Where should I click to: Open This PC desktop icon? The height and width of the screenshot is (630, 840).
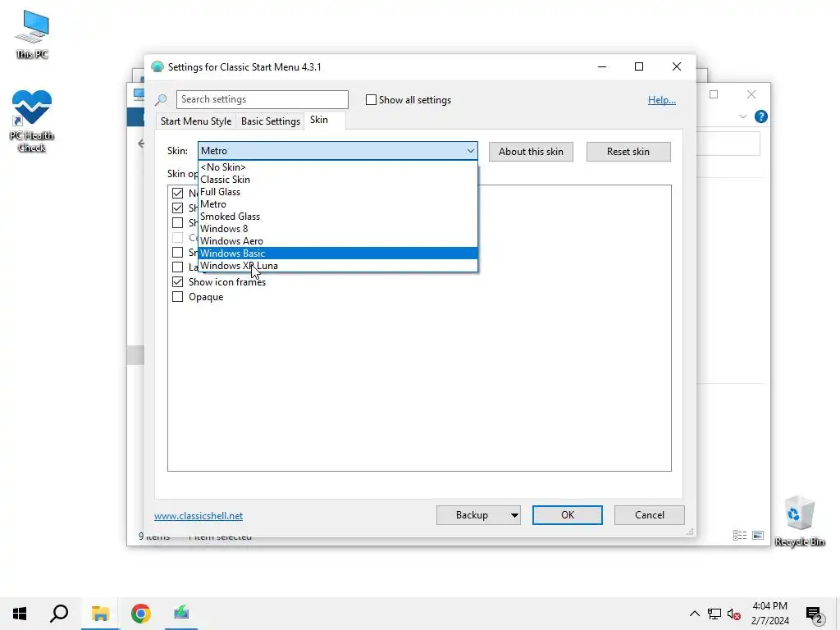click(x=32, y=34)
